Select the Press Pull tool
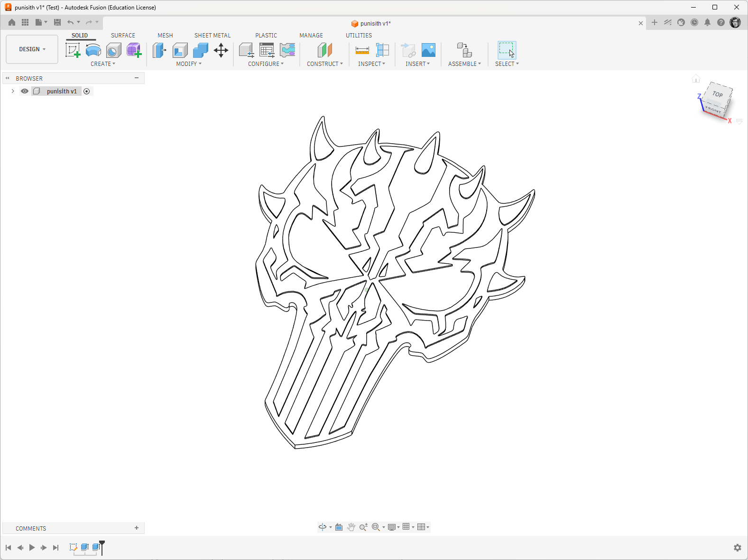748x560 pixels. pos(159,50)
